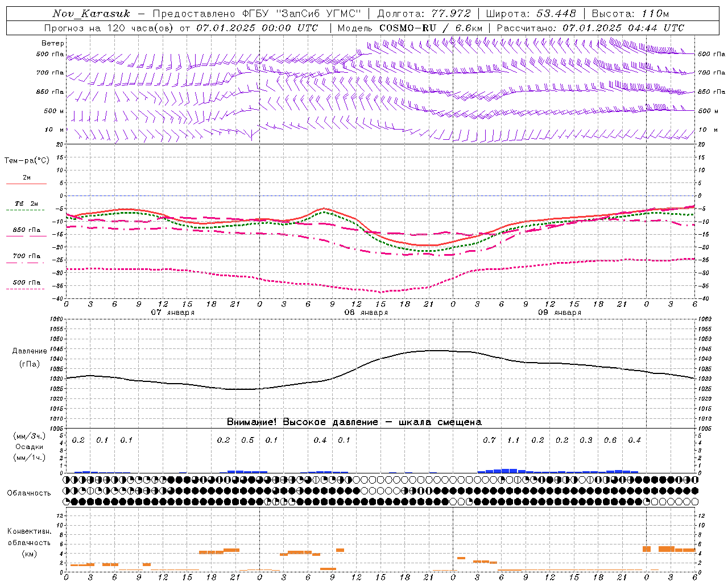Viewport: 728px width, 582px height.
Task: Select the 10 м wind level label on left
Action: (x=54, y=130)
